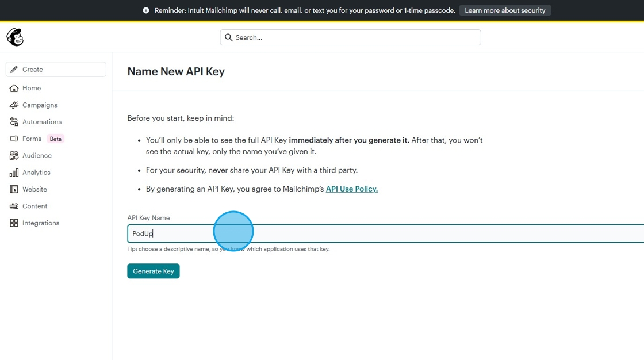This screenshot has height=360, width=644.
Task: Open the Analytics section
Action: [x=37, y=172]
